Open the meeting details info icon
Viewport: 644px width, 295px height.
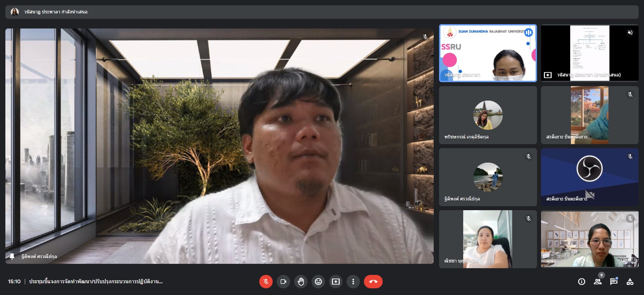click(x=582, y=282)
